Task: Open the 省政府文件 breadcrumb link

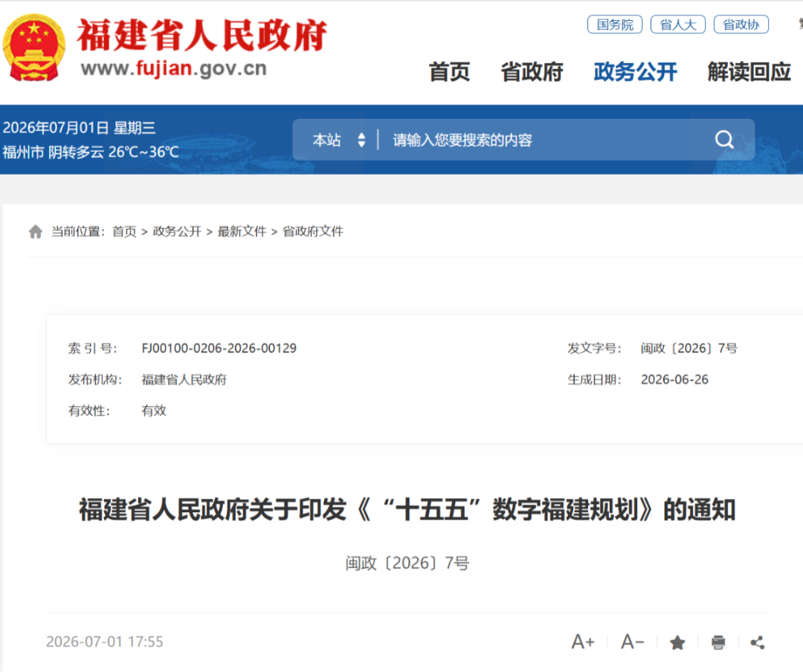Action: [x=313, y=231]
